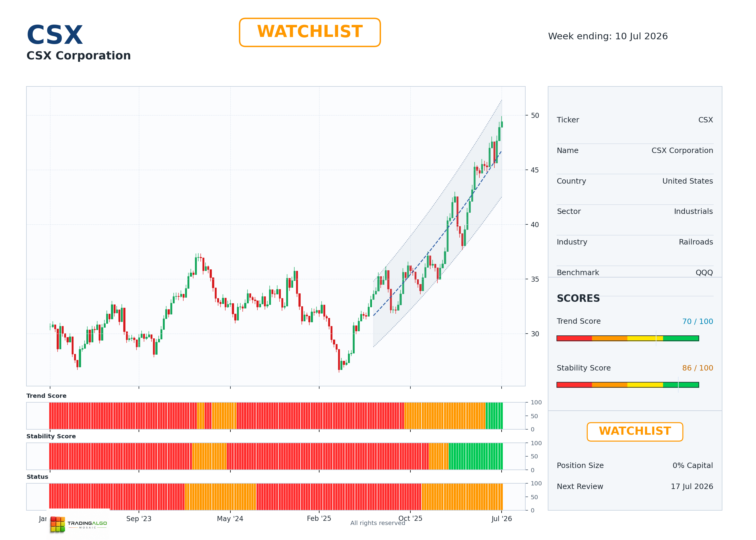The height and width of the screenshot is (540, 756).
Task: Click the Position Size label
Action: [580, 466]
